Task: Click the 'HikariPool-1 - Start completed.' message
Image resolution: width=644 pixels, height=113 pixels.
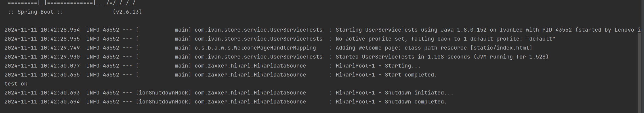Action: point(386,75)
